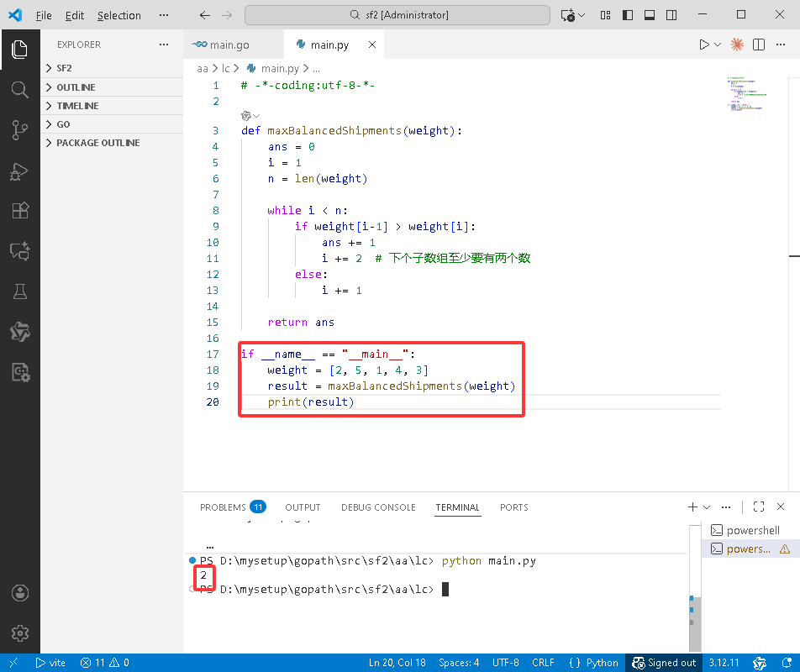Click the command center search box sf2
The image size is (800, 672).
click(x=397, y=15)
